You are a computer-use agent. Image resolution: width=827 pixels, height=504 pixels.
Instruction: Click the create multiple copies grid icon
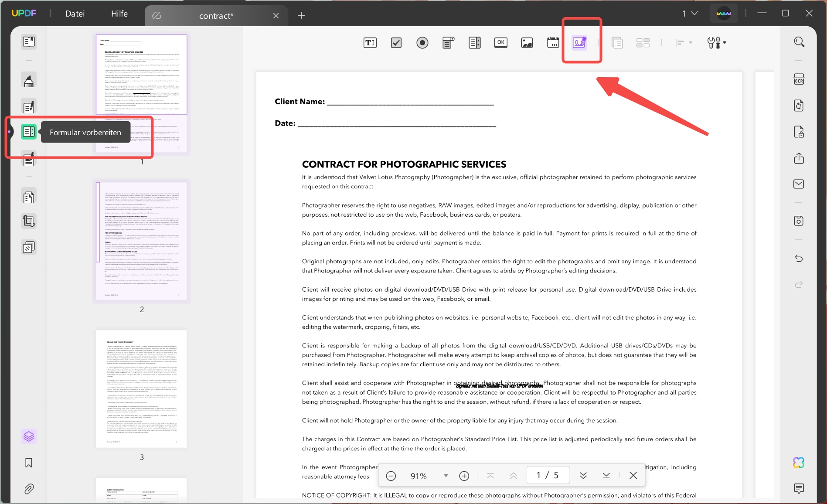pos(643,43)
